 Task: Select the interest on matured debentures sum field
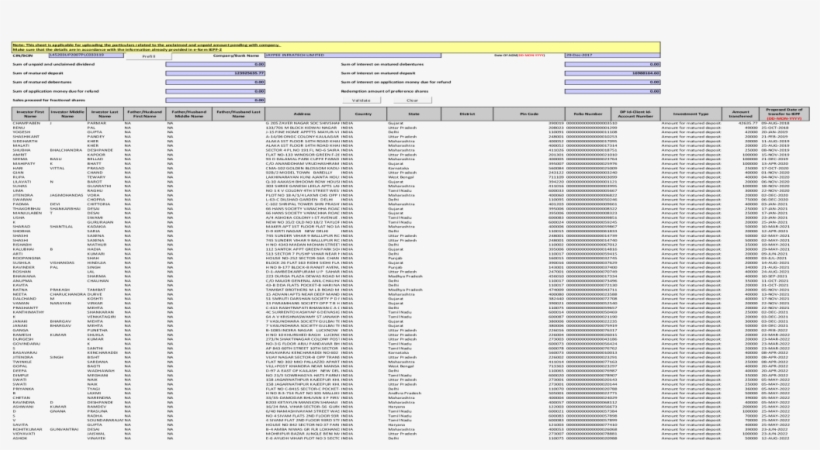click(612, 64)
